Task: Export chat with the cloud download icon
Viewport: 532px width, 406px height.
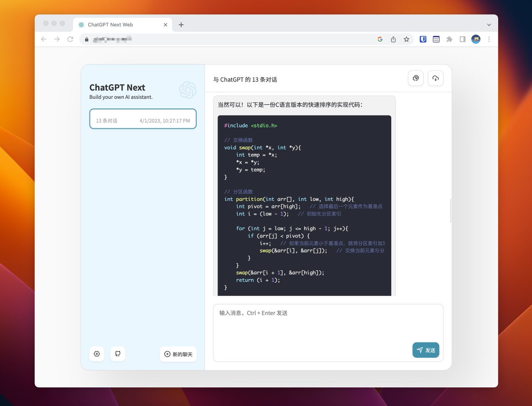Action: (x=435, y=78)
